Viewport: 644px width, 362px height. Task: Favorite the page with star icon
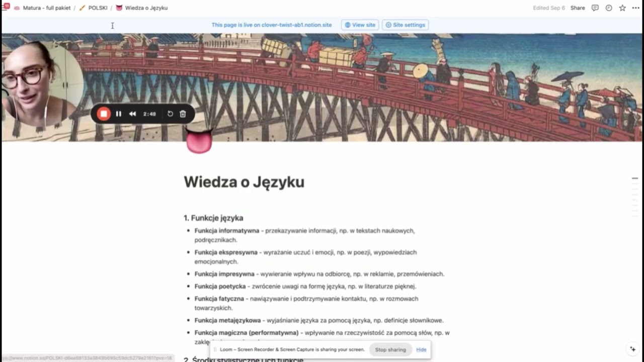622,8
